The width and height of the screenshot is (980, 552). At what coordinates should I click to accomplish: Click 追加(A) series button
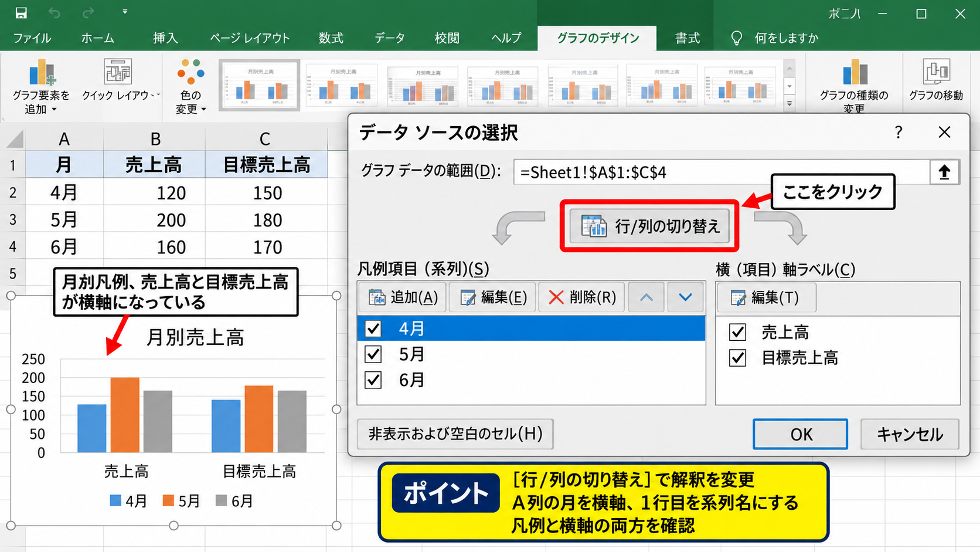pyautogui.click(x=402, y=297)
